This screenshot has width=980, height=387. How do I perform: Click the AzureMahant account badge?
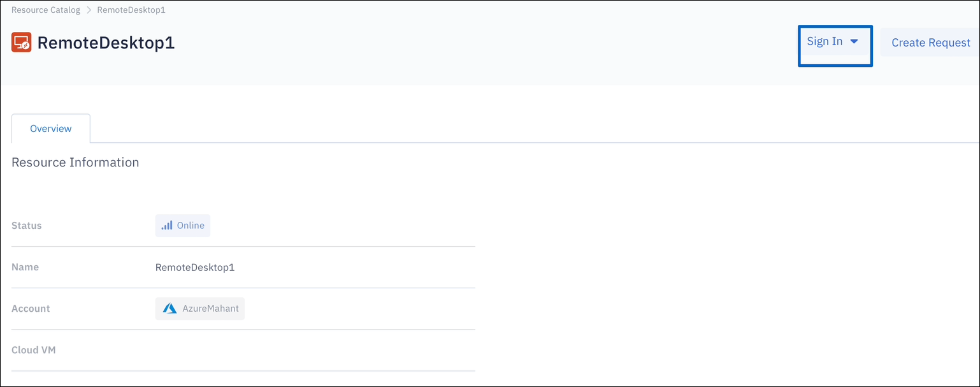click(x=200, y=309)
